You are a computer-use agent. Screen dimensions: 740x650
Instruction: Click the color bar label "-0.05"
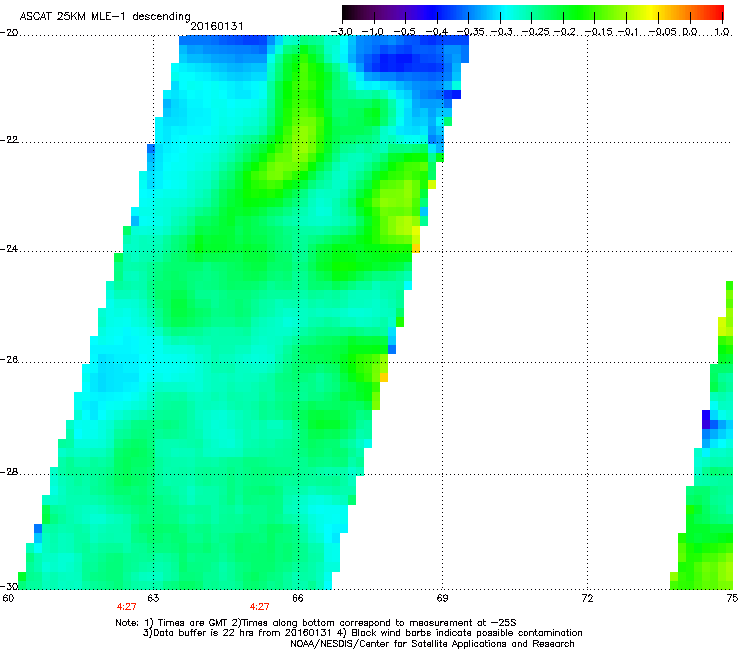click(663, 32)
